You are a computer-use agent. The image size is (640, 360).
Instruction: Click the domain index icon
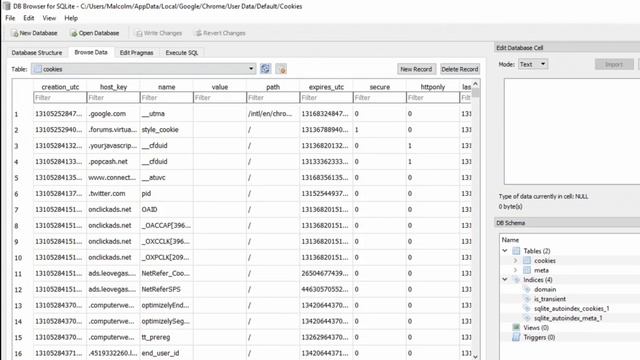527,289
